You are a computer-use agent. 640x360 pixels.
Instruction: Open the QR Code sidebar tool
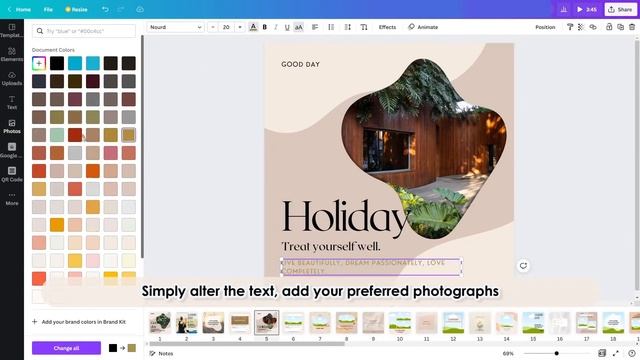(x=12, y=174)
